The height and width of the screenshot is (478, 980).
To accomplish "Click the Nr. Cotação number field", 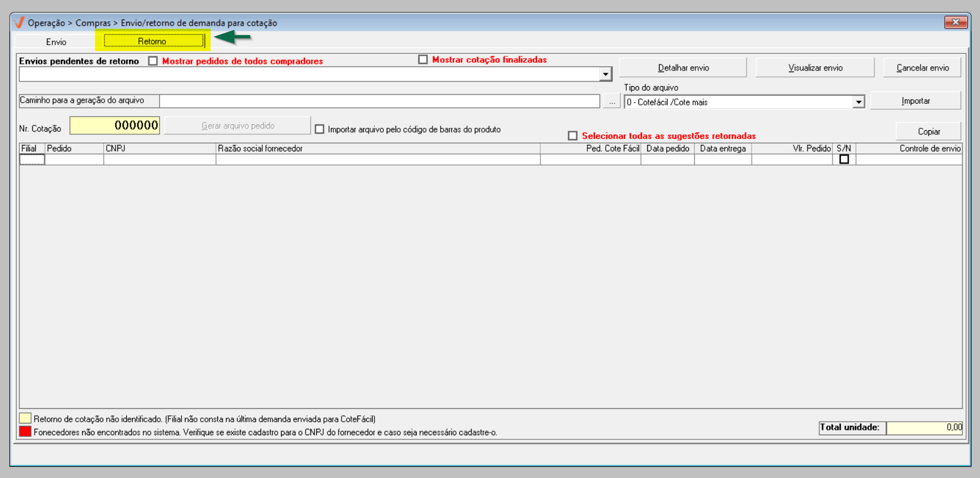I will coord(115,126).
